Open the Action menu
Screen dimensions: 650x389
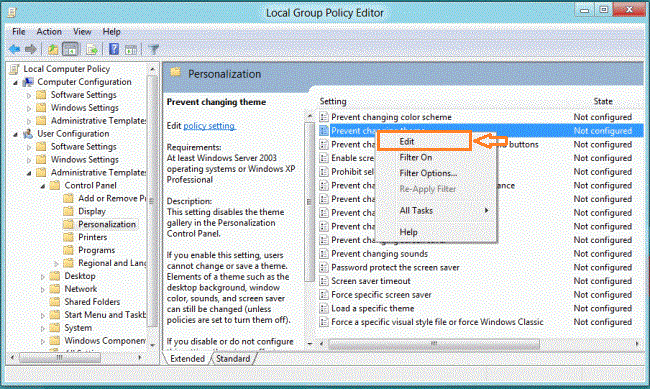click(49, 32)
